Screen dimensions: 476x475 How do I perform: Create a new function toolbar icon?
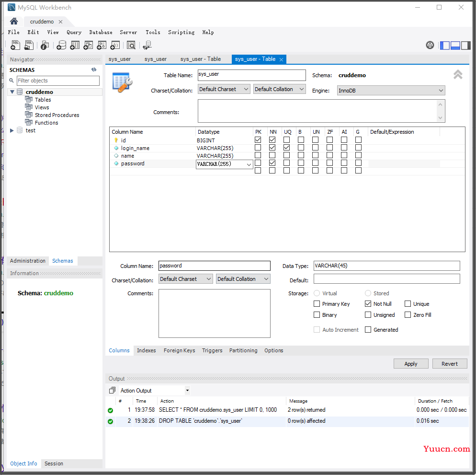pyautogui.click(x=115, y=45)
